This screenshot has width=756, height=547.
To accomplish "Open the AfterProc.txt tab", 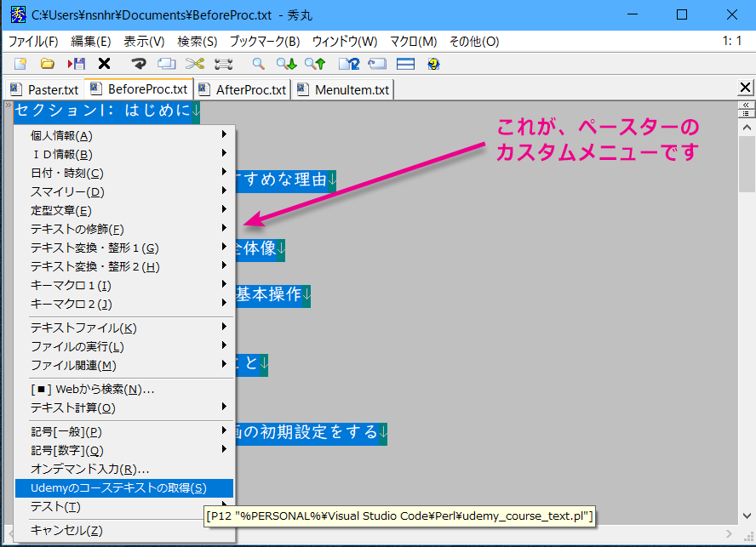I will pyautogui.click(x=243, y=89).
